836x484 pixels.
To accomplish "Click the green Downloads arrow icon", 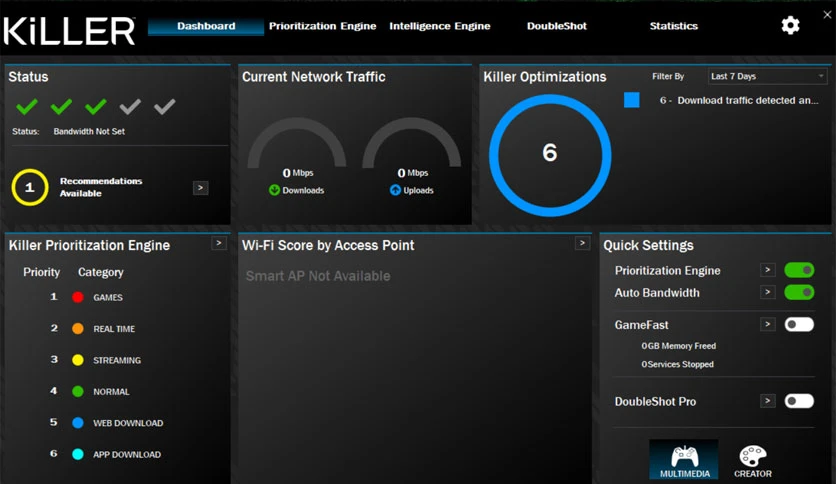I will coord(274,190).
